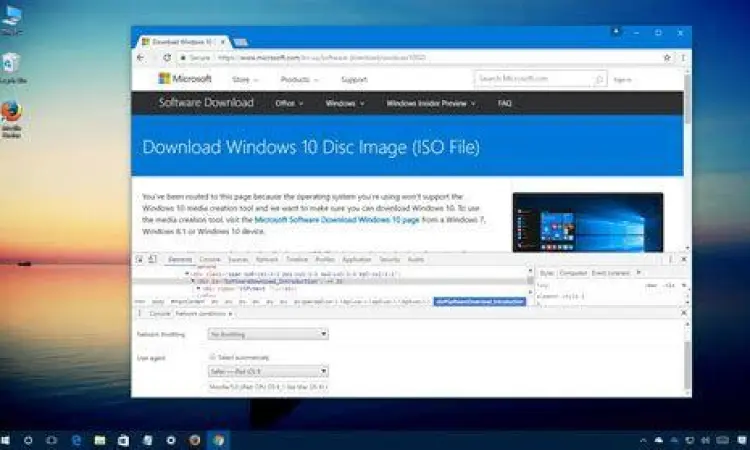
Task: Open the DevTools Security tab
Action: 389,259
